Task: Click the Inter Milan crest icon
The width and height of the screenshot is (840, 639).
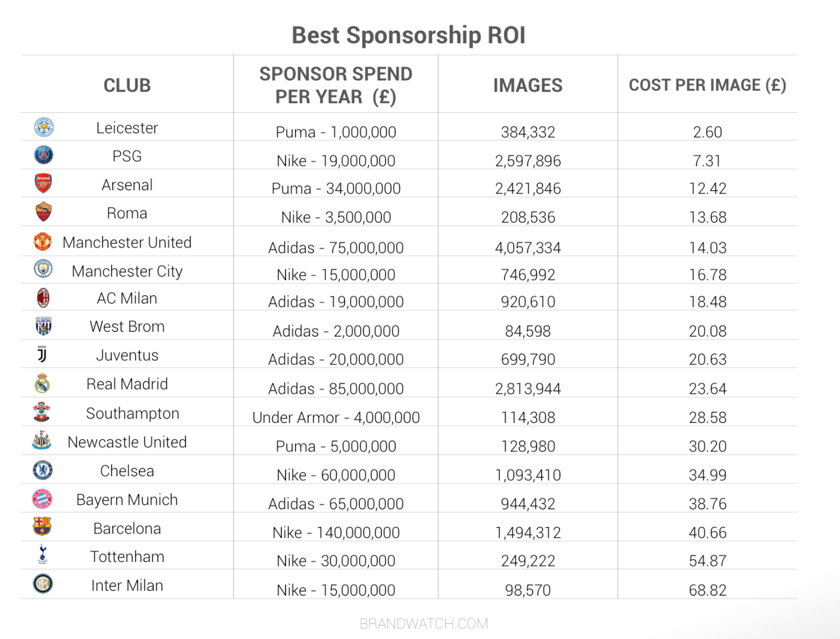Action: coord(43,584)
